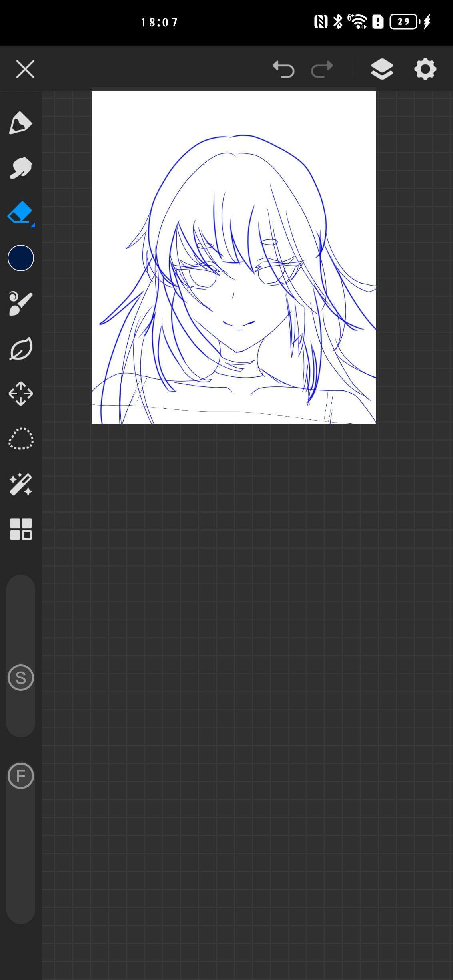
Task: Select the smudge finger tool
Action: click(20, 168)
